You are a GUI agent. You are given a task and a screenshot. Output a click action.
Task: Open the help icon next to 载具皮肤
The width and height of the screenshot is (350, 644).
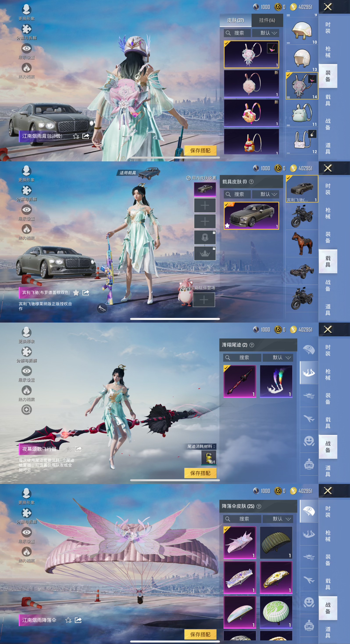point(251,182)
